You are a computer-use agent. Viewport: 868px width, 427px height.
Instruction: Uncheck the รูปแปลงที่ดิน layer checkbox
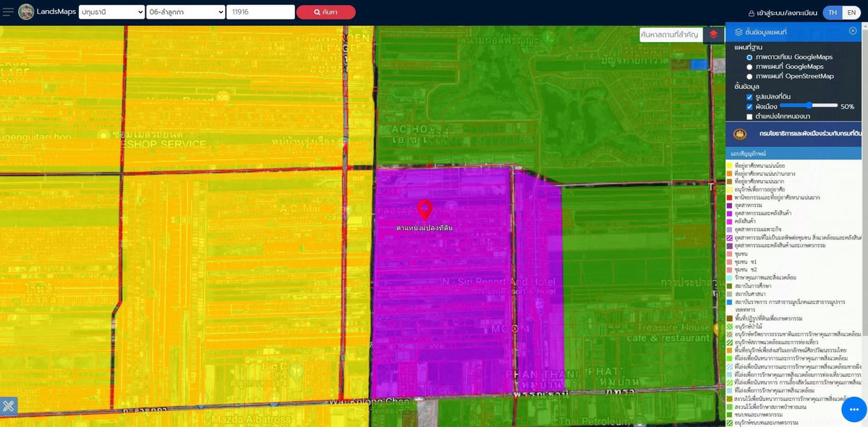[x=749, y=96]
